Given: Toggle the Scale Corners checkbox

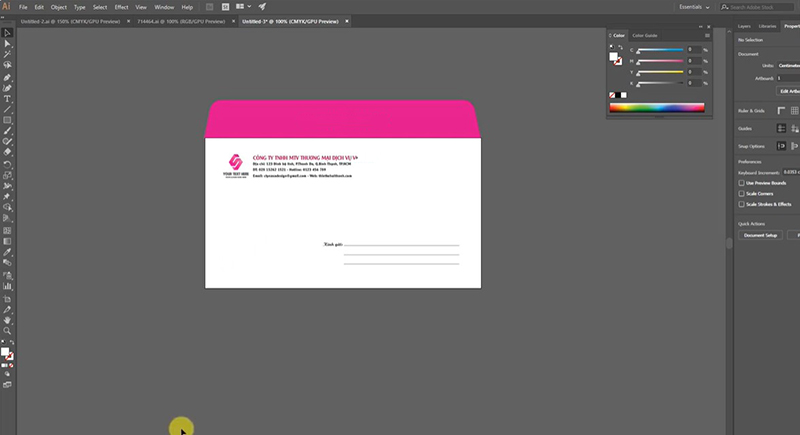Looking at the screenshot, I should click(x=741, y=193).
